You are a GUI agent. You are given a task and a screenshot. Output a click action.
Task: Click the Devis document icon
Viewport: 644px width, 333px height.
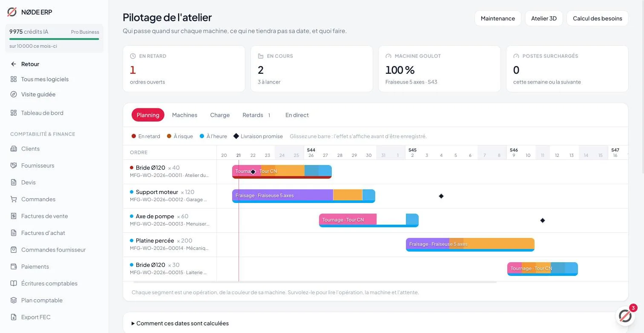[14, 182]
